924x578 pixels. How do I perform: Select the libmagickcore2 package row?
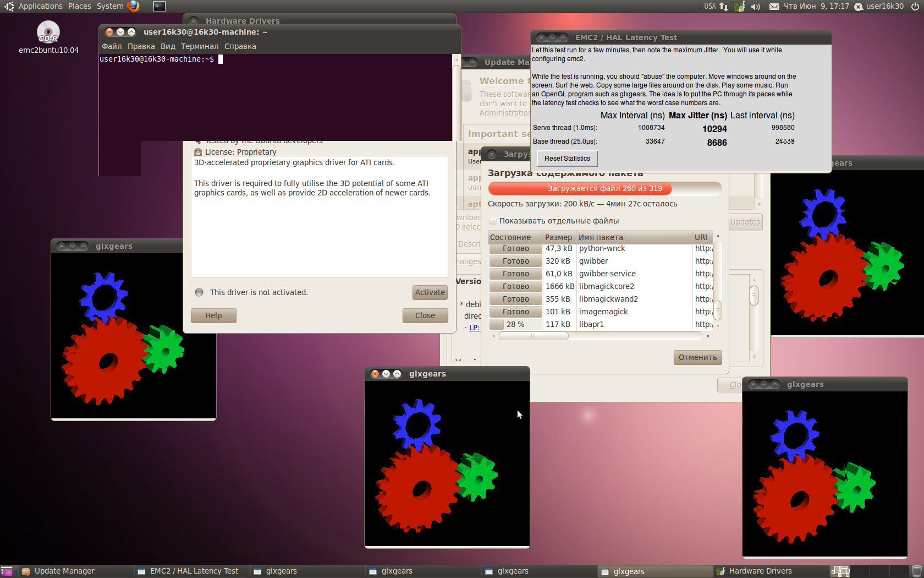(x=601, y=286)
